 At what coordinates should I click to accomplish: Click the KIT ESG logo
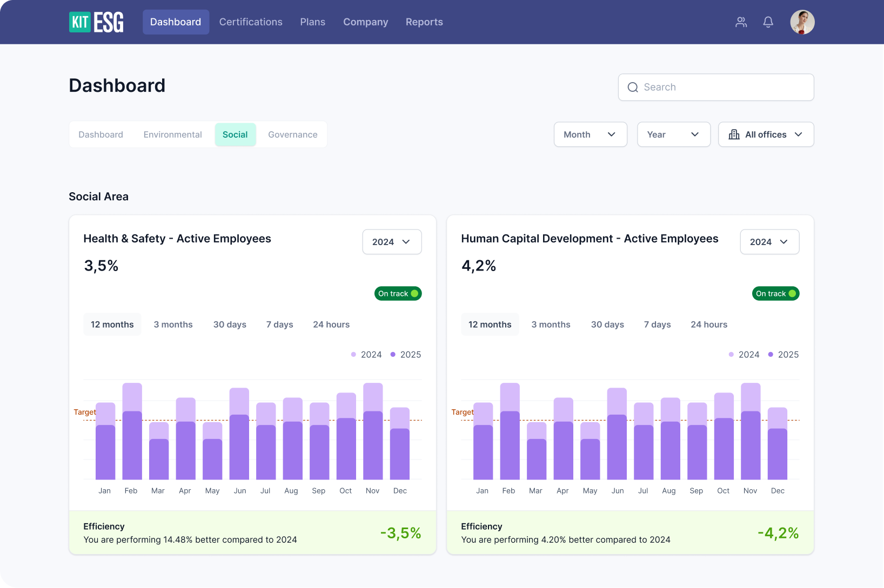click(96, 22)
